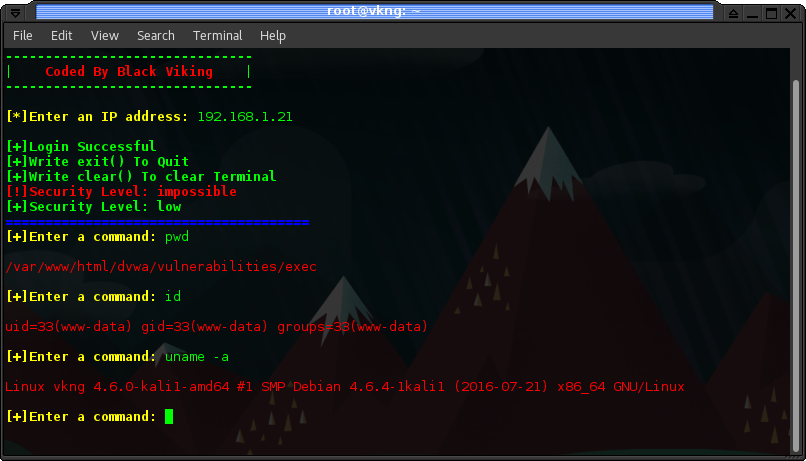Shade the window using the up-arrow icon
The width and height of the screenshot is (806, 461).
click(734, 13)
